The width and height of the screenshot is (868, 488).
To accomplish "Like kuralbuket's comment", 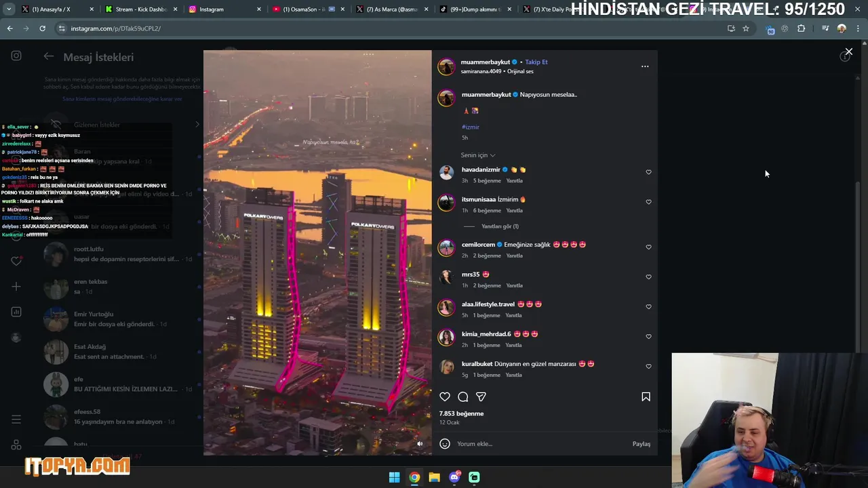I will coord(648,367).
